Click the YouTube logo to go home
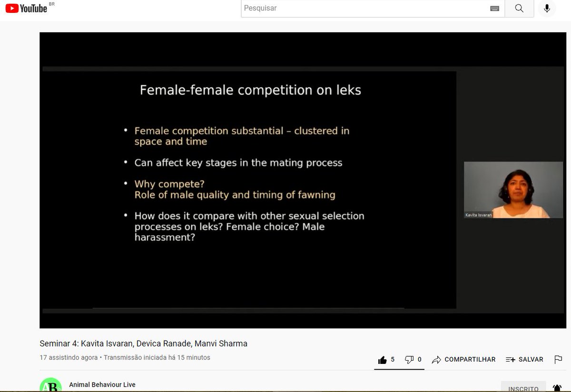Screen dimensions: 571x392 point(26,8)
